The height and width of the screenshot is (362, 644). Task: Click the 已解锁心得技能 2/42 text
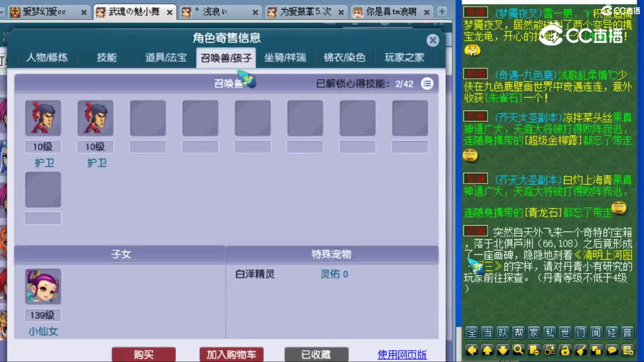[x=365, y=84]
